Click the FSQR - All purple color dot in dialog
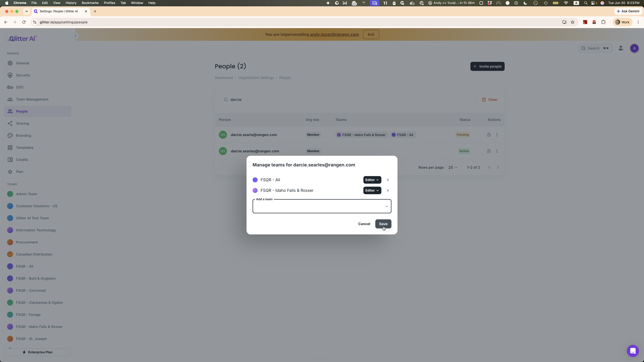 pyautogui.click(x=255, y=180)
